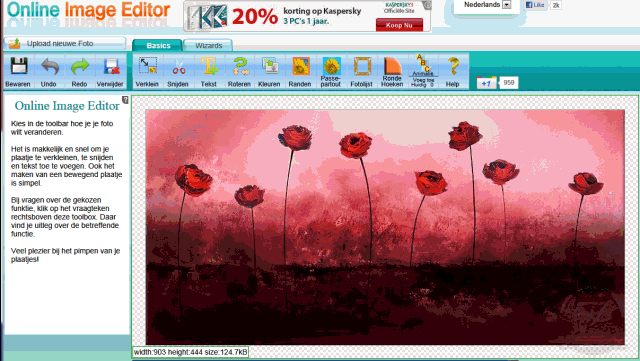Click the Bewaren save icon
Viewport: 640px width, 361px height.
coord(18,66)
